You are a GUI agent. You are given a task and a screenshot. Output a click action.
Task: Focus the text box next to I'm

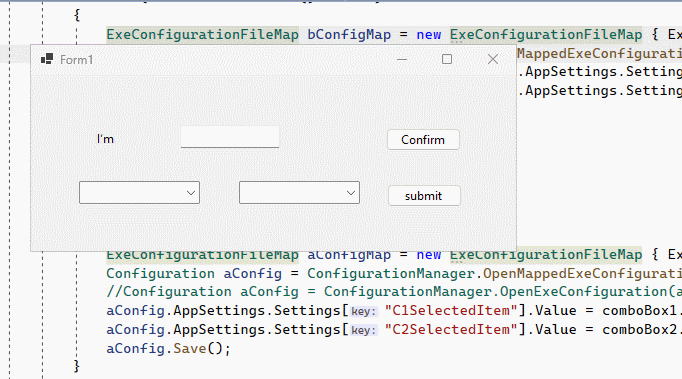(230, 137)
